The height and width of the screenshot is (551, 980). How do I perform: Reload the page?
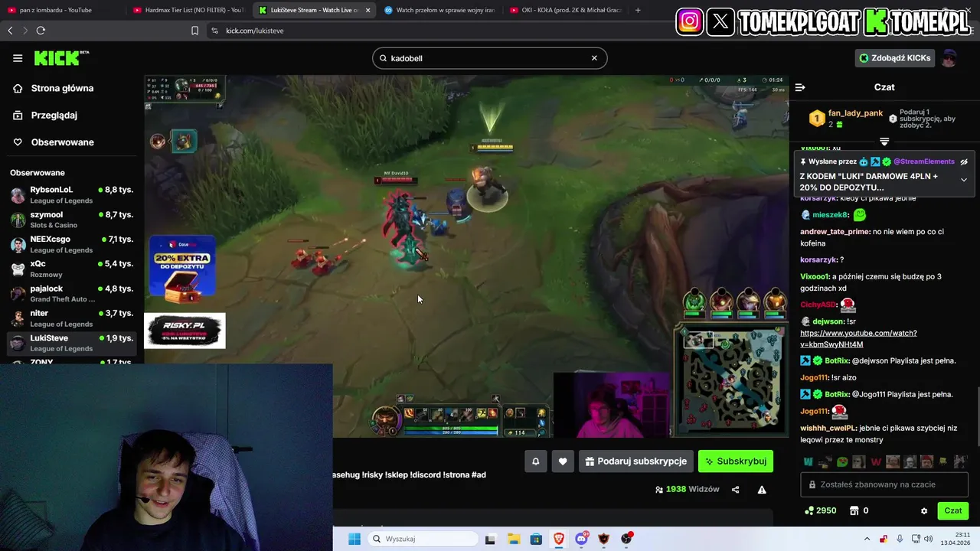tap(41, 31)
